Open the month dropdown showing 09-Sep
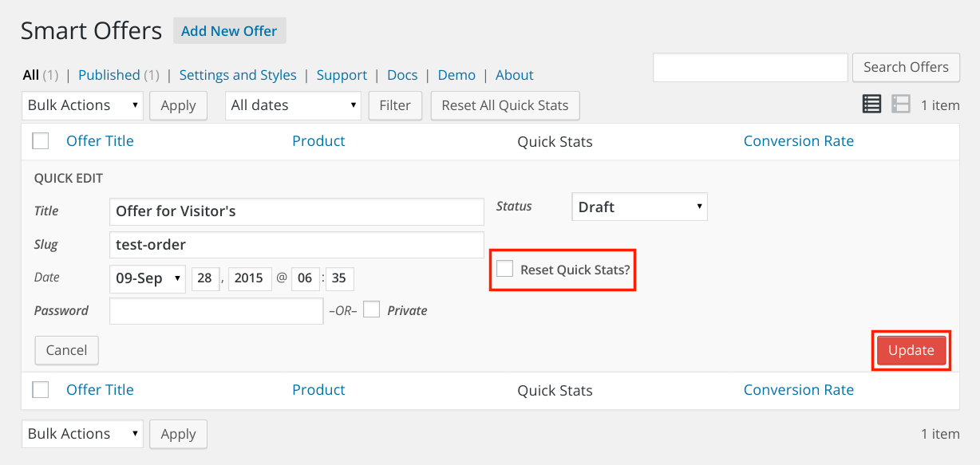Screen dimensions: 980x465 coord(148,278)
